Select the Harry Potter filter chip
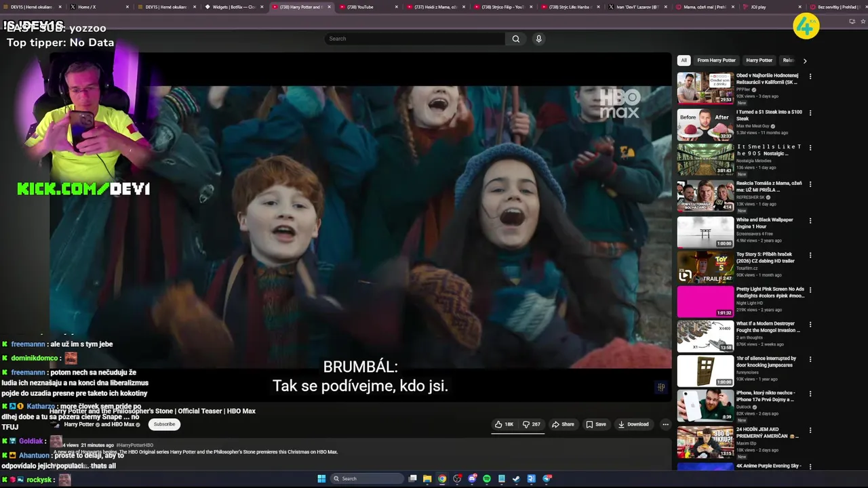This screenshot has width=868, height=488. [759, 60]
